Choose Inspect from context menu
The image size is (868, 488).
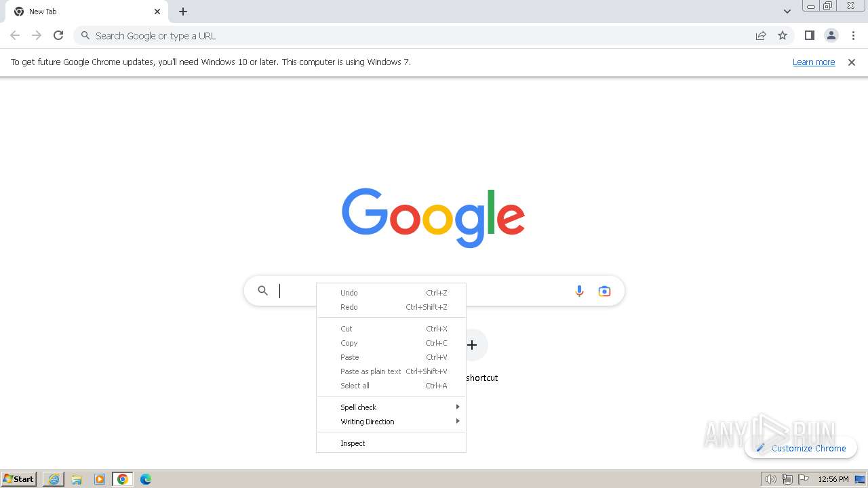pyautogui.click(x=391, y=443)
